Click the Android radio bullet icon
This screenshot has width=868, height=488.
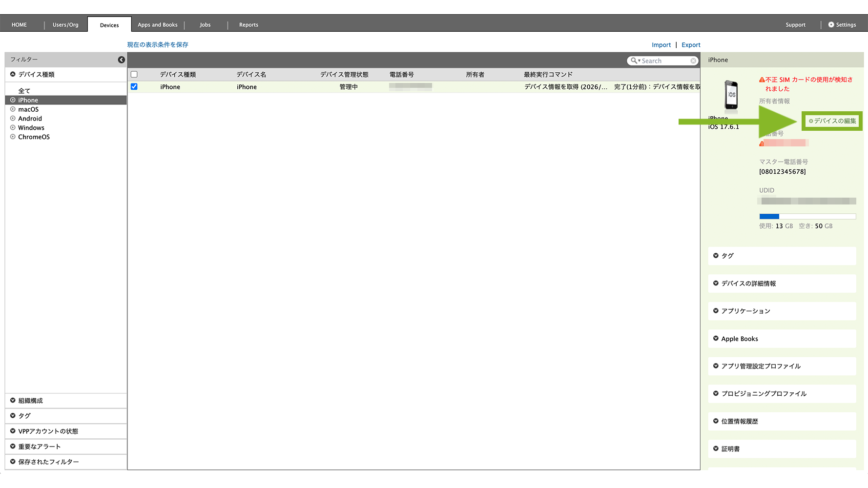(13, 118)
